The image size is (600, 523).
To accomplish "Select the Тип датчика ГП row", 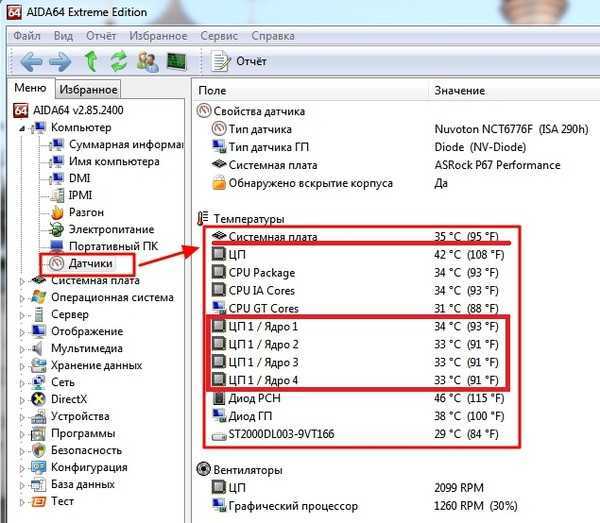I will coord(369,147).
